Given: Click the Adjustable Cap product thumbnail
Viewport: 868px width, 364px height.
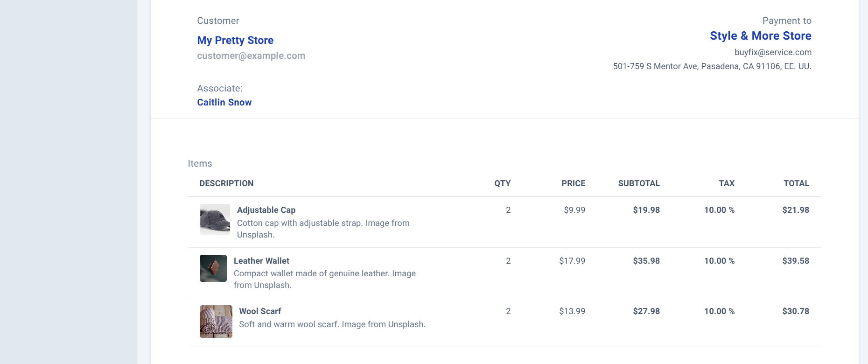Looking at the screenshot, I should tap(215, 219).
